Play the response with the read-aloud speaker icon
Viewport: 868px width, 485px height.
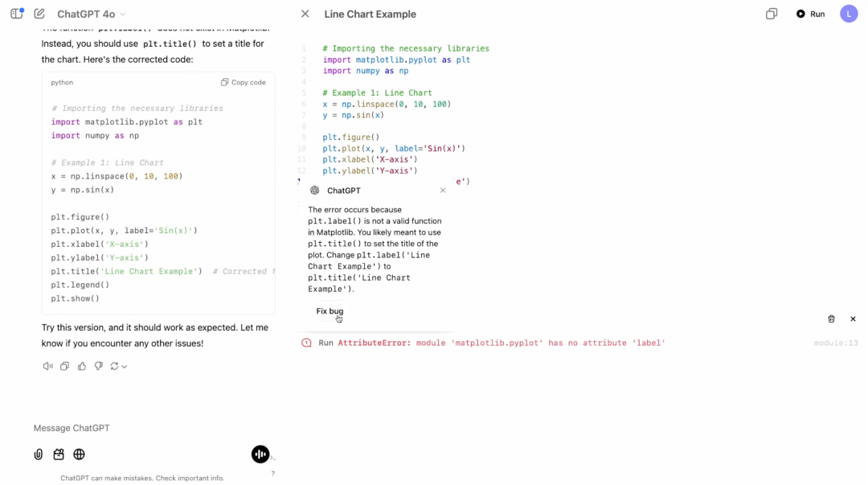(x=47, y=366)
